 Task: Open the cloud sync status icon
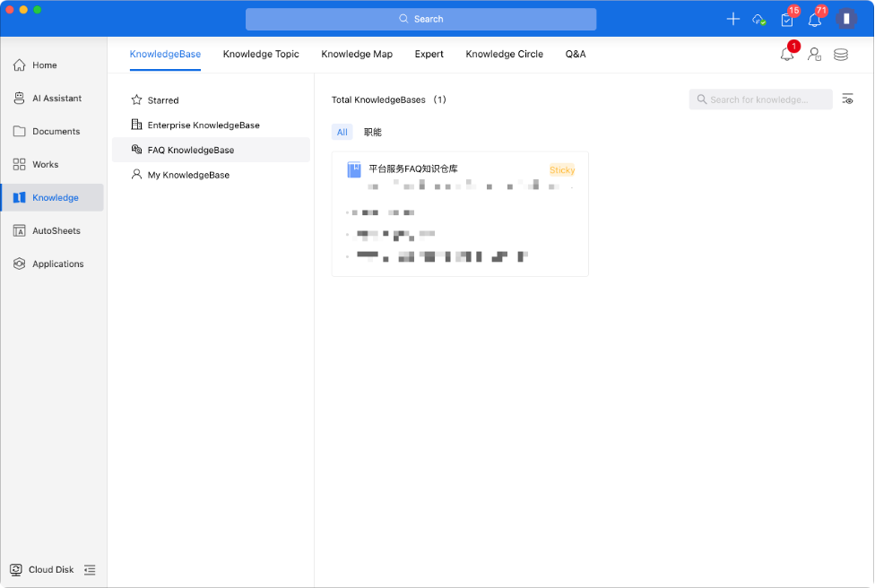coord(758,19)
